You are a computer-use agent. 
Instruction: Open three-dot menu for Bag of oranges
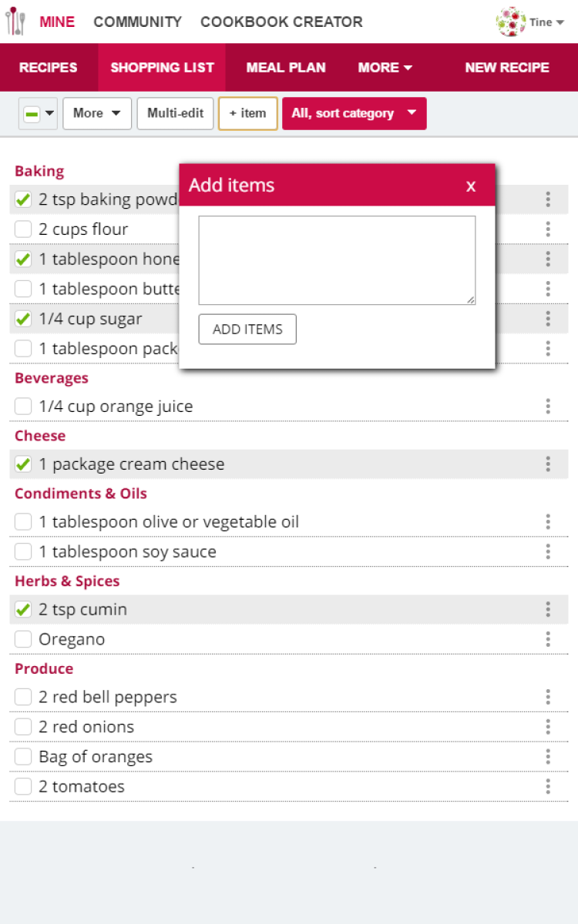(548, 757)
